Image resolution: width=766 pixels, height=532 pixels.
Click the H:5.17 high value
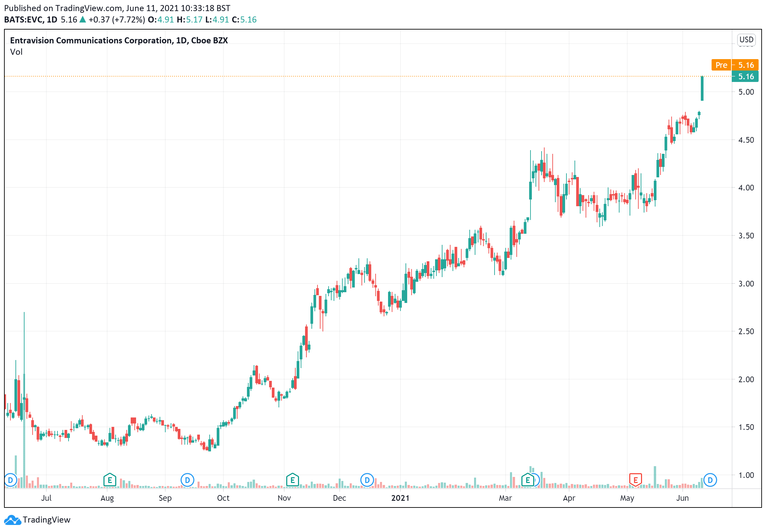(x=189, y=19)
